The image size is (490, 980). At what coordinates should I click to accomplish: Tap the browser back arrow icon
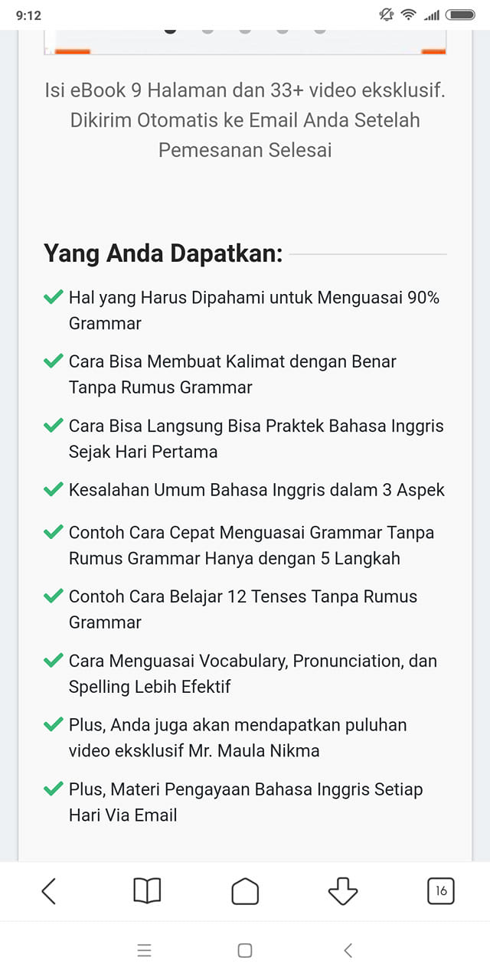click(x=49, y=891)
